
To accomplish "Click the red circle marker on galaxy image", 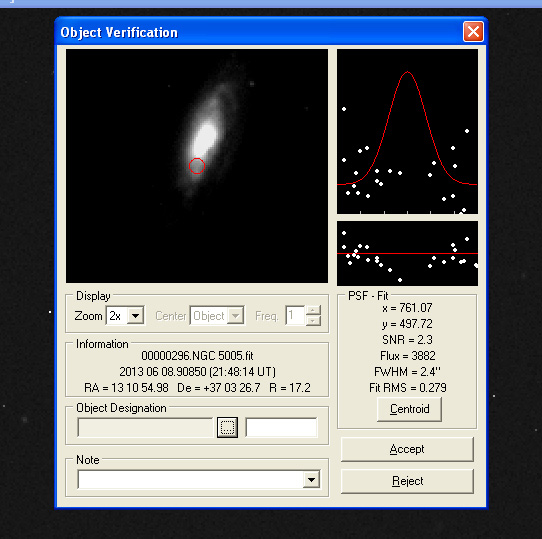I will pyautogui.click(x=197, y=166).
